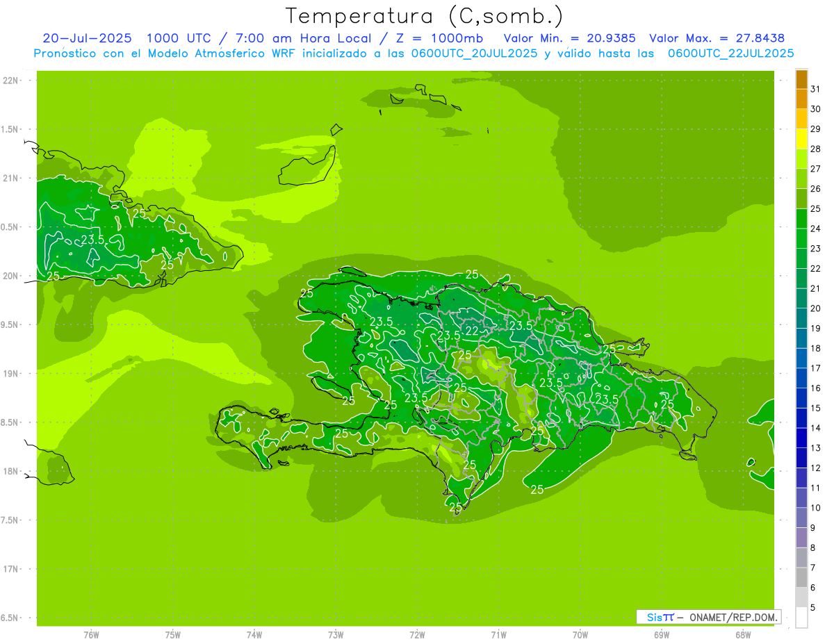Pick the teal swatch between 19 and 20

pos(801,319)
